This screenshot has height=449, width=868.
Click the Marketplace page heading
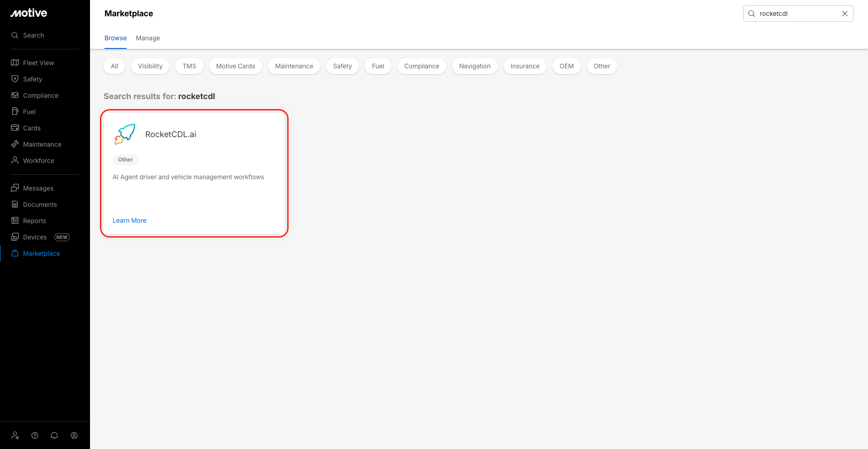[129, 14]
